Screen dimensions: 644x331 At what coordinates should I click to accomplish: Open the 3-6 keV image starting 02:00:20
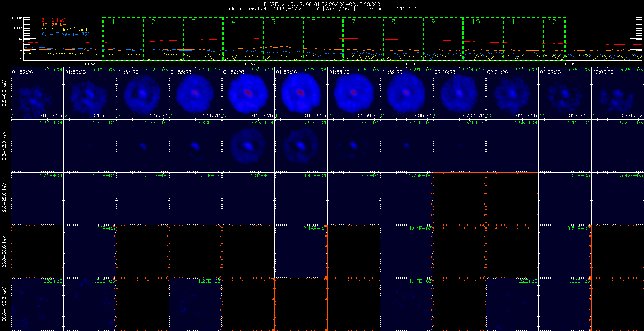pyautogui.click(x=459, y=93)
